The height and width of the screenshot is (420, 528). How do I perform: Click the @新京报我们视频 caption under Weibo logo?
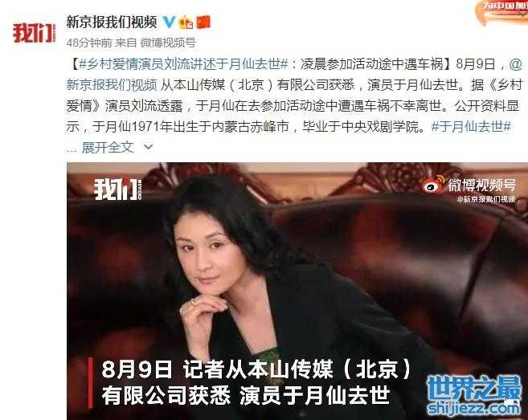(x=486, y=199)
